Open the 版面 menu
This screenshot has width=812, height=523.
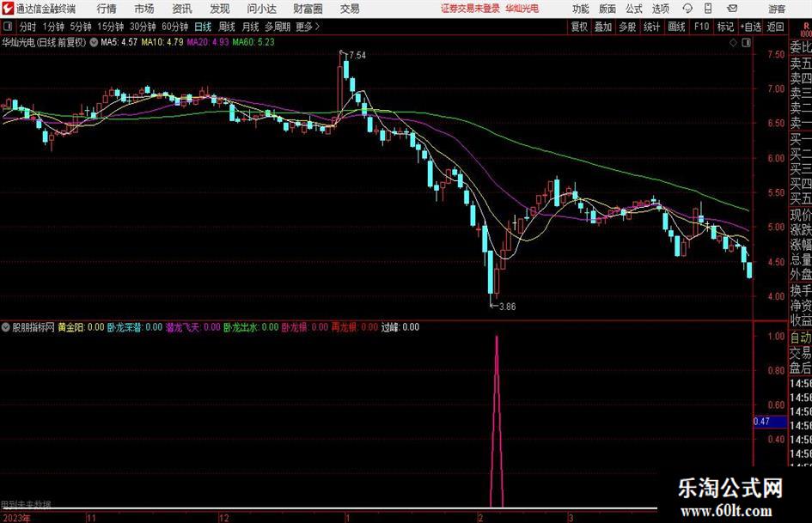[607, 9]
